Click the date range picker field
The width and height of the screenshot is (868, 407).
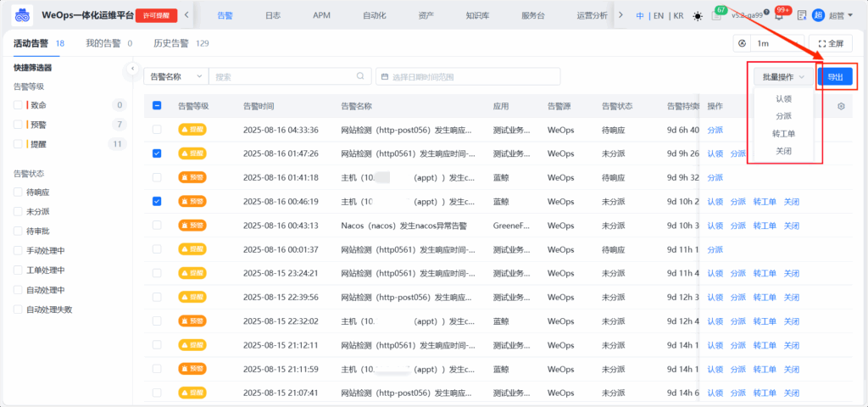[467, 76]
